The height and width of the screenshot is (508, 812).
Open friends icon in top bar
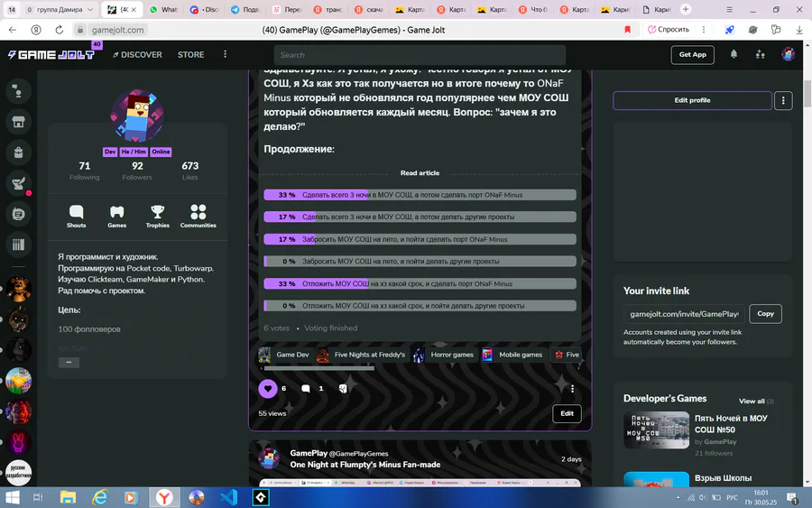(761, 54)
